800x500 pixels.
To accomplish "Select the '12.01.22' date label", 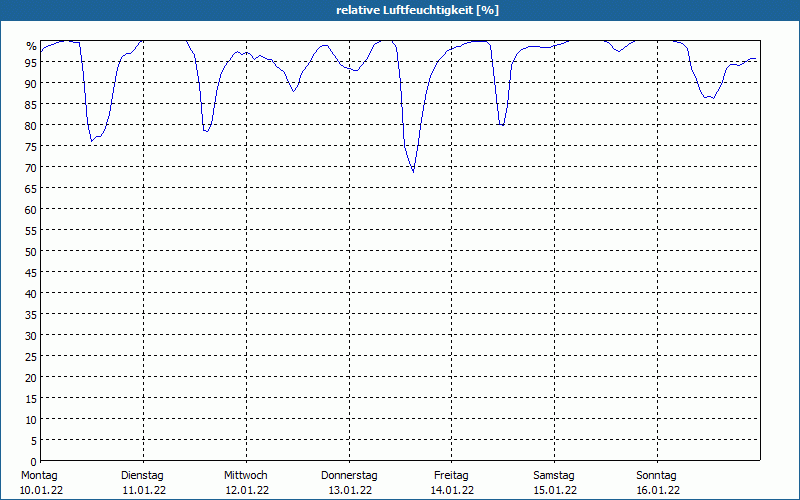I will (247, 490).
